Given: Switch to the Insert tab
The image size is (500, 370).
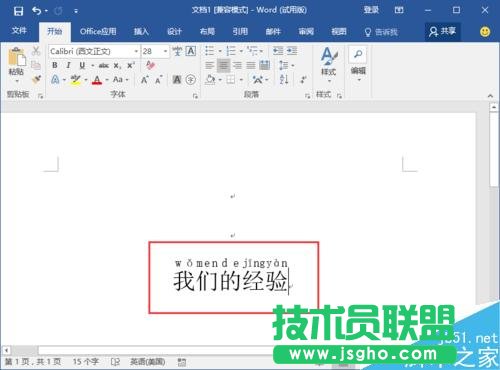Looking at the screenshot, I should click(141, 32).
